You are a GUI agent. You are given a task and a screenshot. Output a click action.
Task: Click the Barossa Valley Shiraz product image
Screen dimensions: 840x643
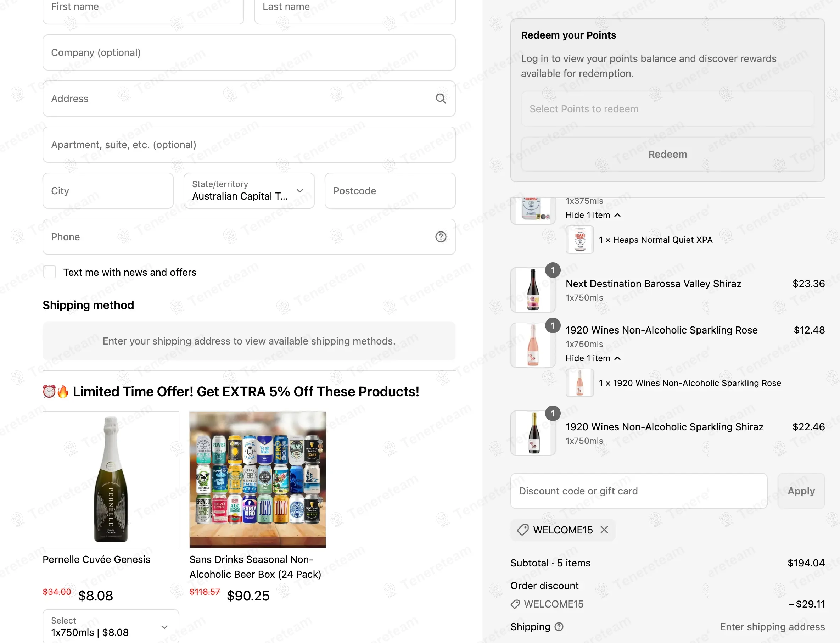[x=533, y=290]
